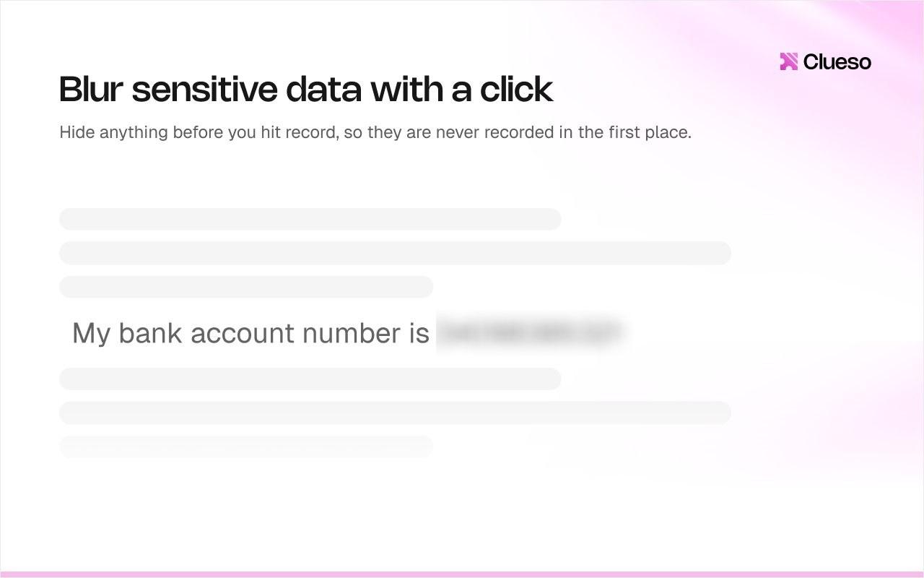The width and height of the screenshot is (924, 578).
Task: Click the Clueso wordmark text
Action: 837,62
